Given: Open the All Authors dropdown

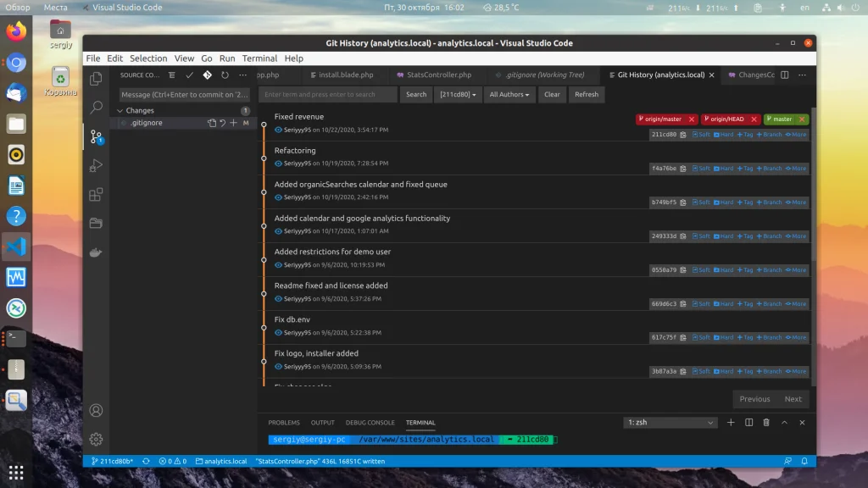Looking at the screenshot, I should click(x=509, y=95).
